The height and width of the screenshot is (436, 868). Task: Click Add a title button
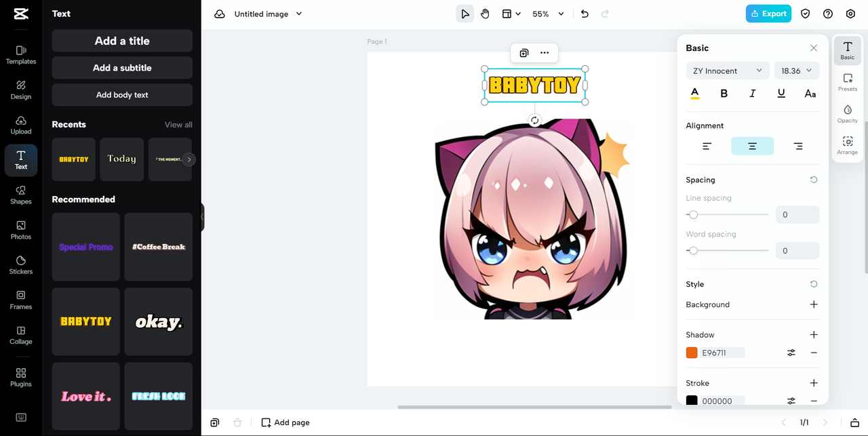coord(122,41)
